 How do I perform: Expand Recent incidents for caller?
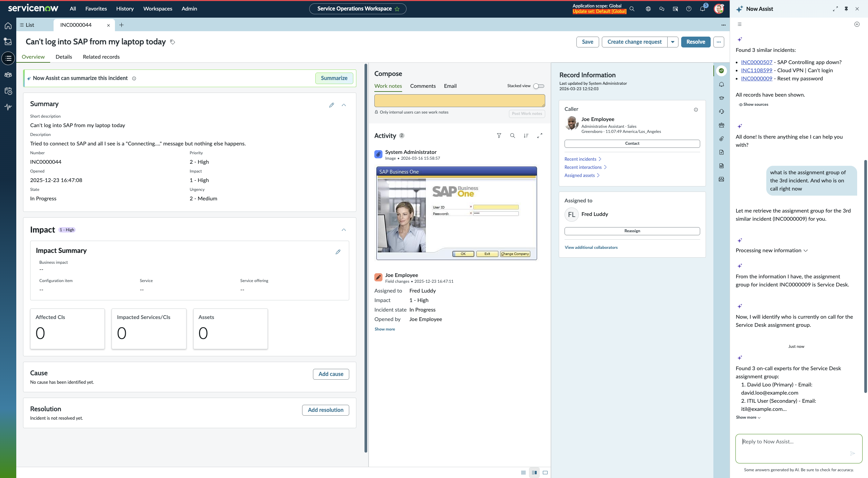pos(583,159)
